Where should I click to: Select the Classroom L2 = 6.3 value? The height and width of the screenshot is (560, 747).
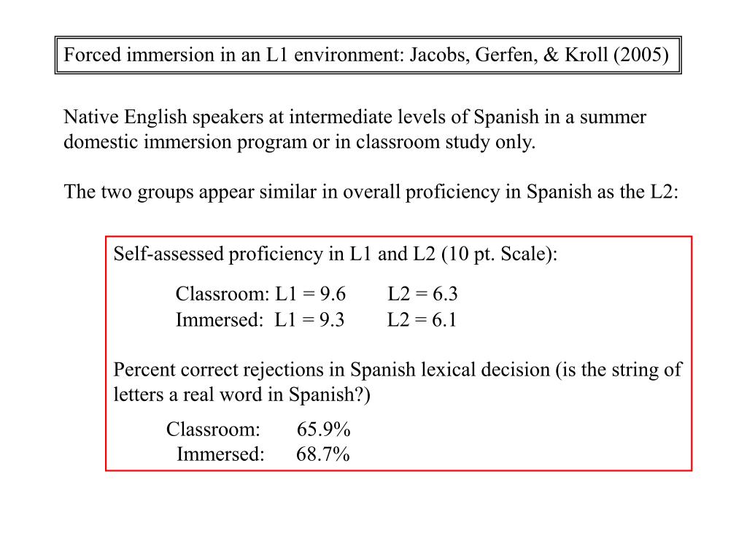pyautogui.click(x=422, y=294)
